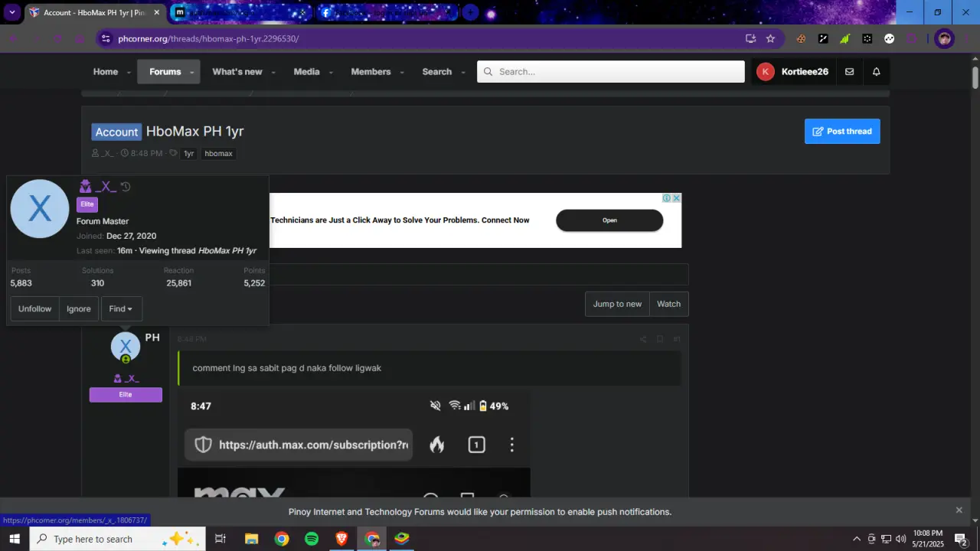Open Brave browser from the taskbar
This screenshot has width=980, height=551.
pyautogui.click(x=341, y=539)
